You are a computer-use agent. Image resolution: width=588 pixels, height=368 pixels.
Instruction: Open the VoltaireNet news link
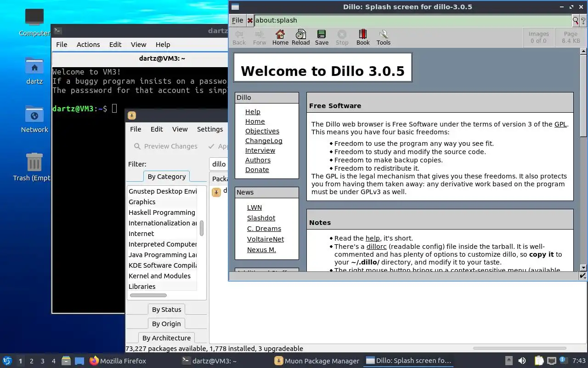[266, 239]
